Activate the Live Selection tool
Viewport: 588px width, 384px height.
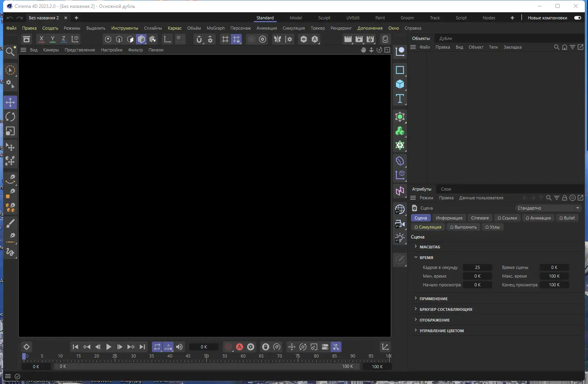(x=10, y=70)
